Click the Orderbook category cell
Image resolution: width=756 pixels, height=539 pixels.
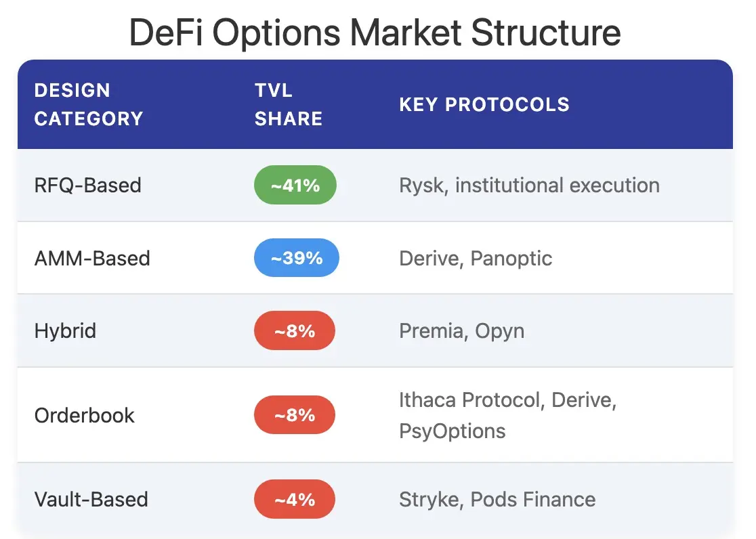tap(85, 415)
